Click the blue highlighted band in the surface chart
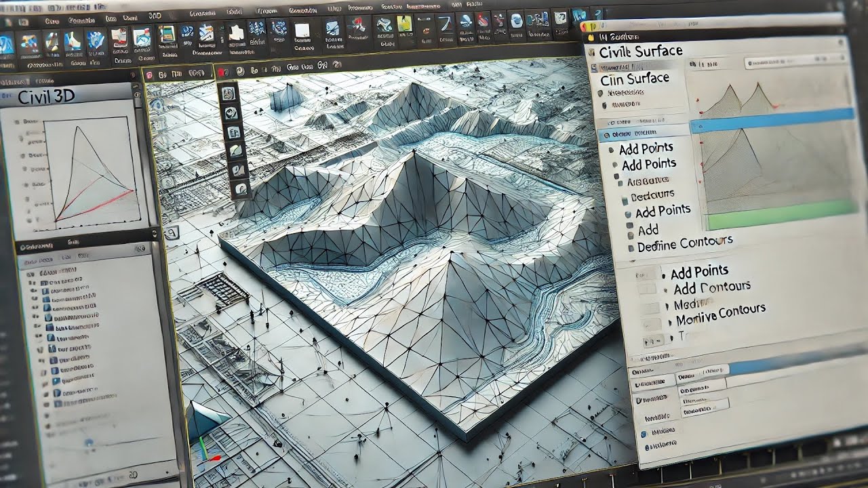The height and width of the screenshot is (488, 868). [772, 120]
